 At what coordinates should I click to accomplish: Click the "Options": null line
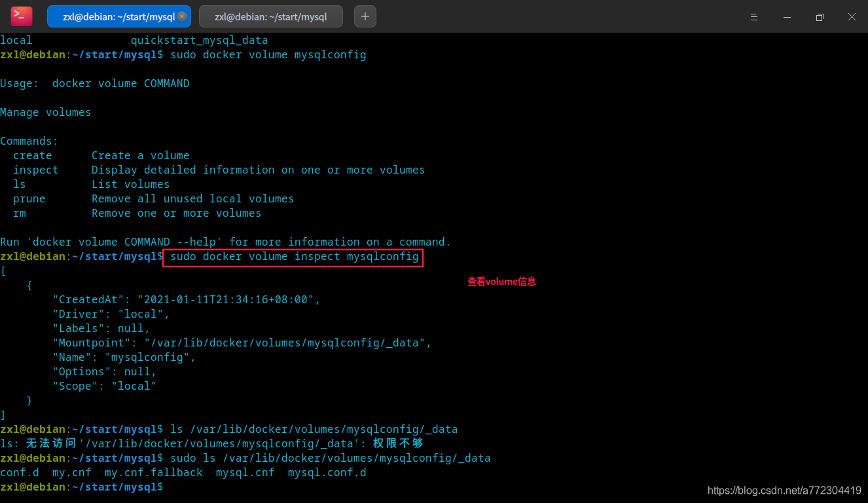click(105, 372)
